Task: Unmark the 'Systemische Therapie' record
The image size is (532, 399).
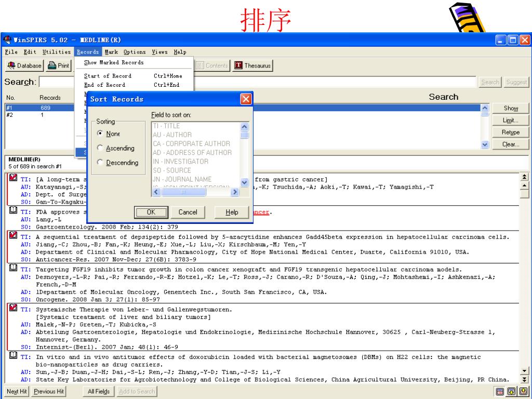Action: click(x=13, y=308)
